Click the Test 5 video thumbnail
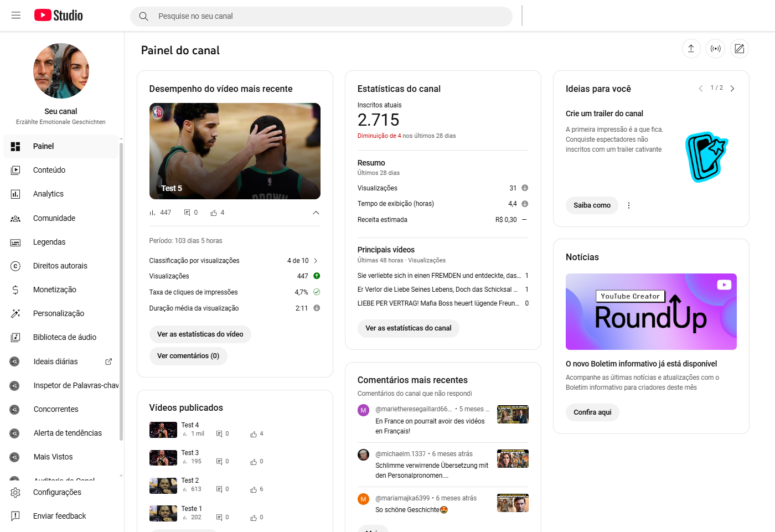This screenshot has width=775, height=532. click(235, 151)
